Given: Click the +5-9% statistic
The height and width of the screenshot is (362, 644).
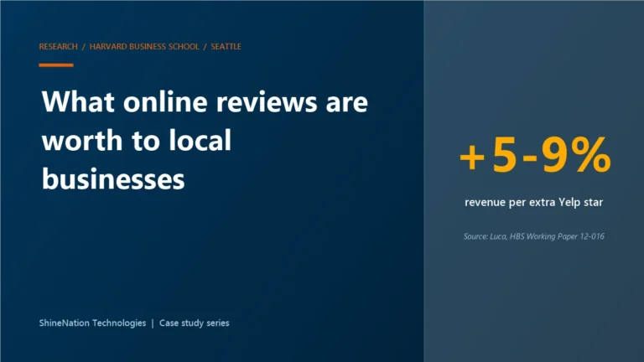Looking at the screenshot, I should click(535, 156).
